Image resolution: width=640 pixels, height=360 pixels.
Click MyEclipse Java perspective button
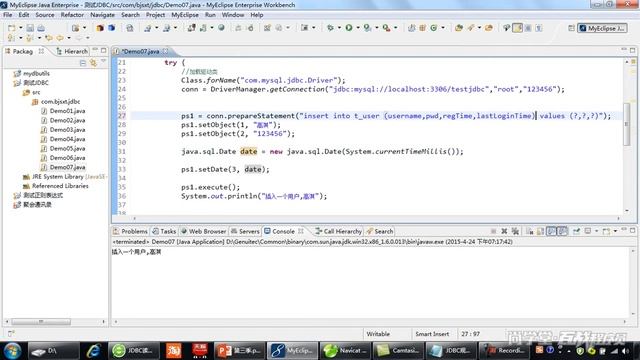click(x=603, y=28)
